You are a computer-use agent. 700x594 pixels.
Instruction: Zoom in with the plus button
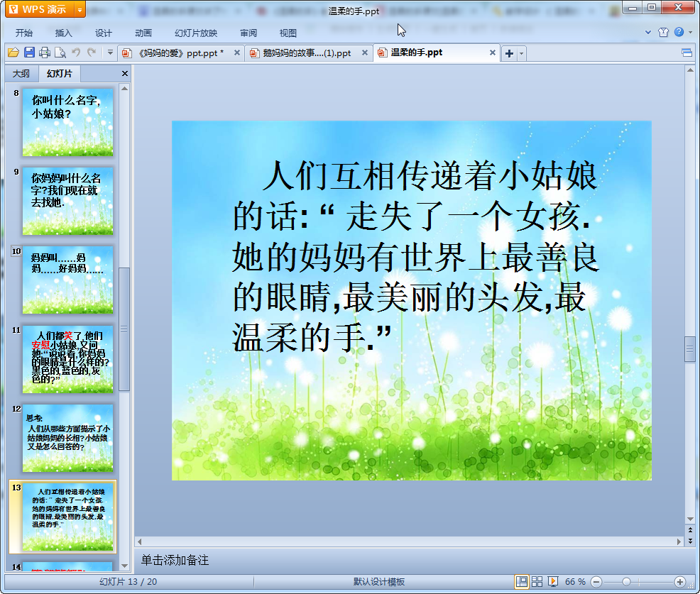click(680, 581)
